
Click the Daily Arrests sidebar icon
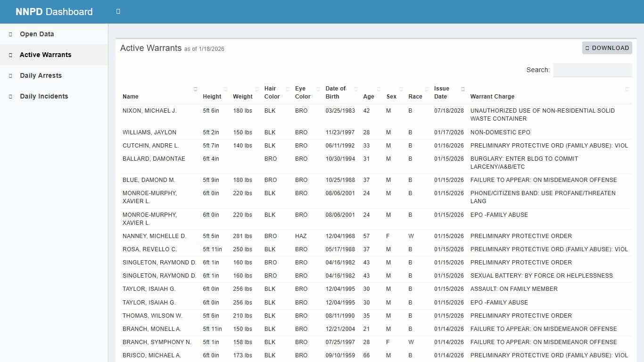(10, 75)
